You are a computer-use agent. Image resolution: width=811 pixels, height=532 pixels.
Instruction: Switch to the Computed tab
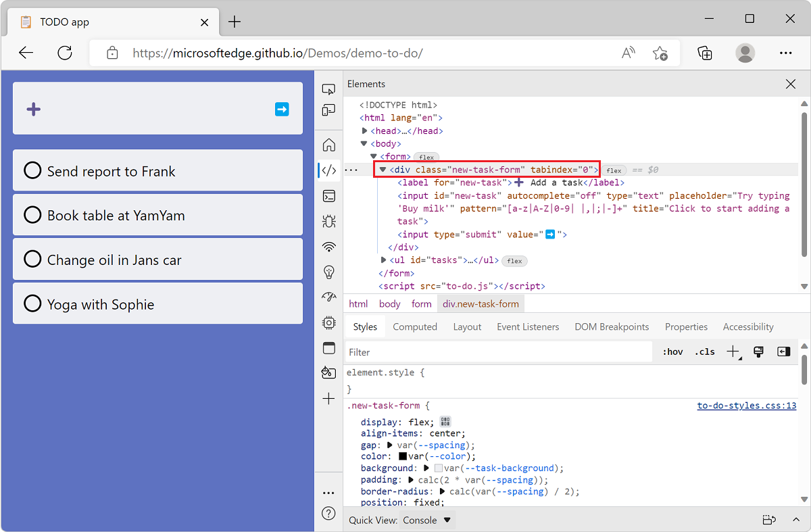click(x=414, y=327)
